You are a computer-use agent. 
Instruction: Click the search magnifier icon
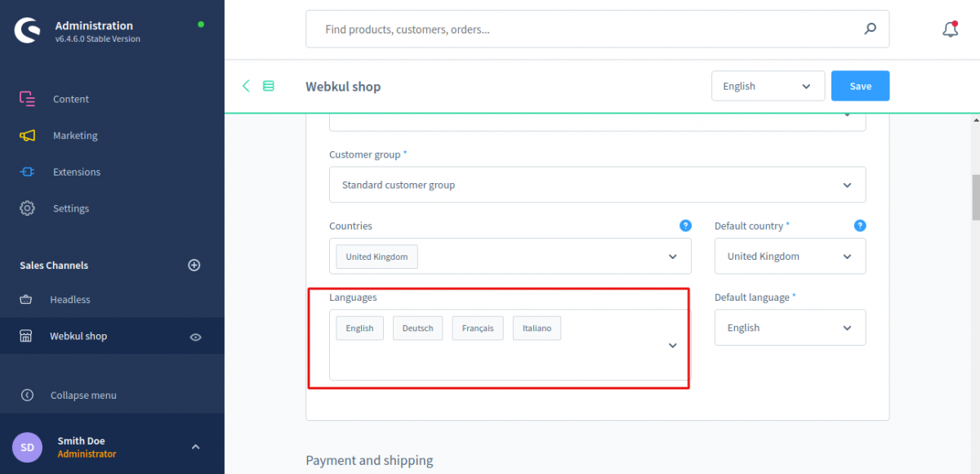[870, 29]
